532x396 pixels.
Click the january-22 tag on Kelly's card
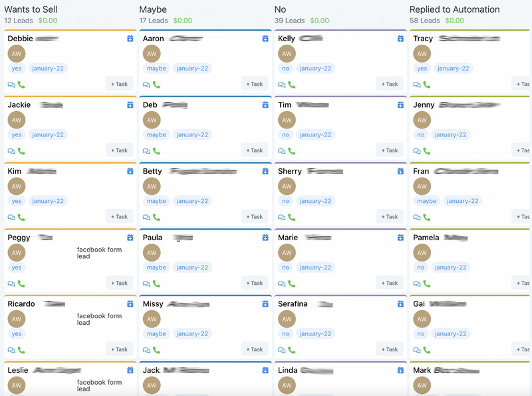(315, 68)
